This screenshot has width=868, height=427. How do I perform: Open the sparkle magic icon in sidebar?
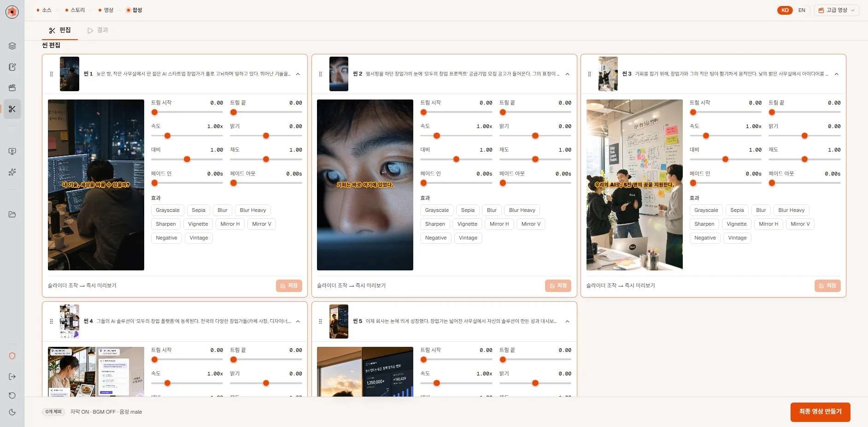tap(12, 172)
